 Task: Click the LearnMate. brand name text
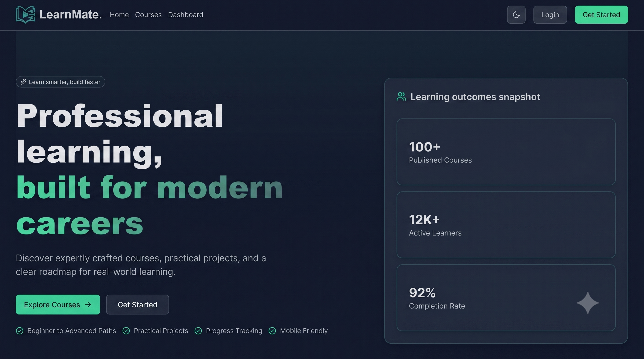click(70, 14)
